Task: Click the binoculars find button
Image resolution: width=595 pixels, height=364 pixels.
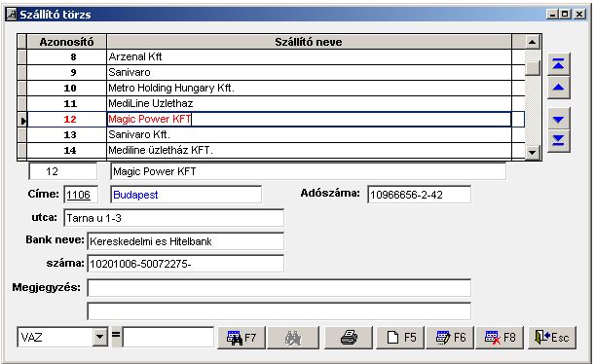Action: coord(293,338)
